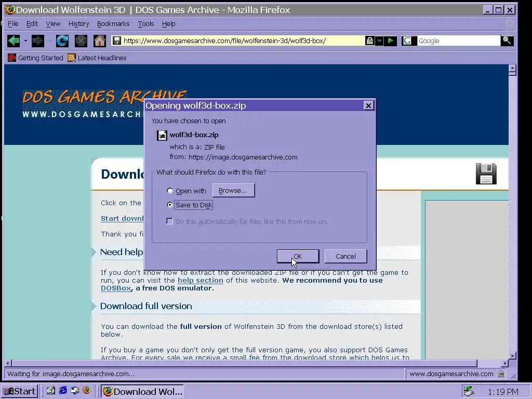Go to Home page icon
Screen dimensions: 532x399
coord(100,41)
